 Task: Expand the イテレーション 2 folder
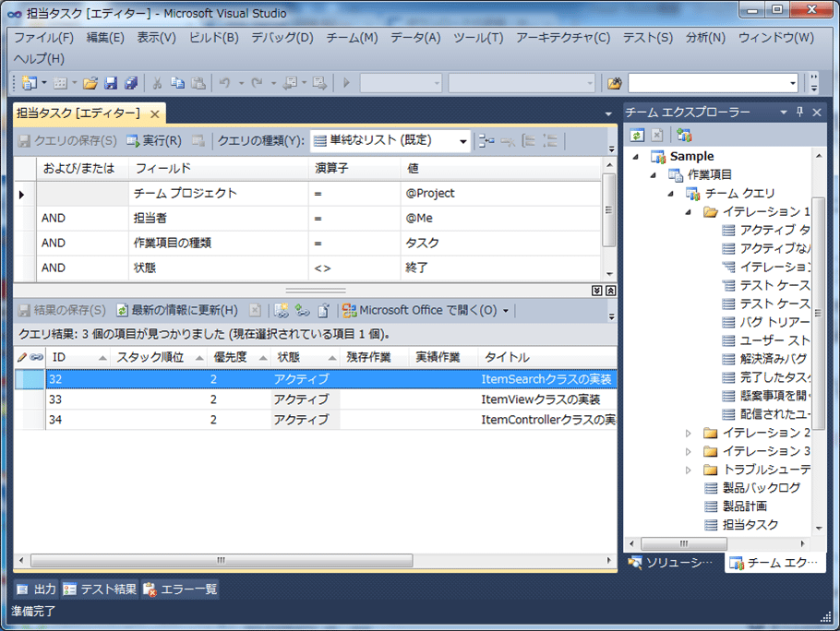(x=689, y=433)
